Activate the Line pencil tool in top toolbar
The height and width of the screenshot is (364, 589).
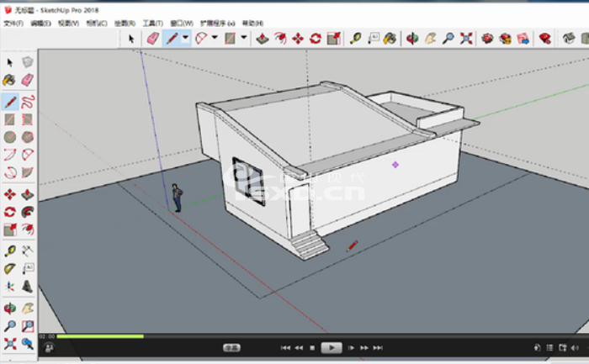pos(172,39)
